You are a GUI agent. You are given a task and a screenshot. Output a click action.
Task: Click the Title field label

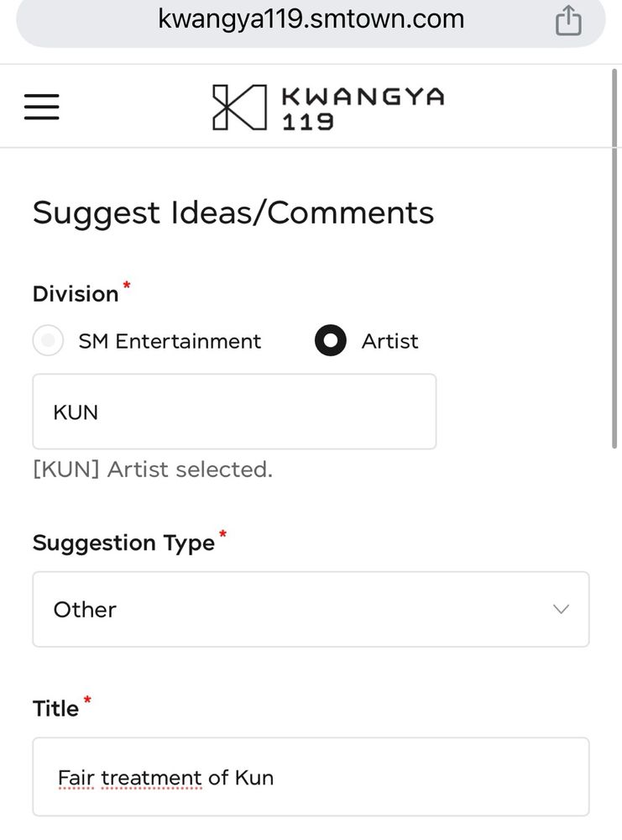pyautogui.click(x=55, y=708)
